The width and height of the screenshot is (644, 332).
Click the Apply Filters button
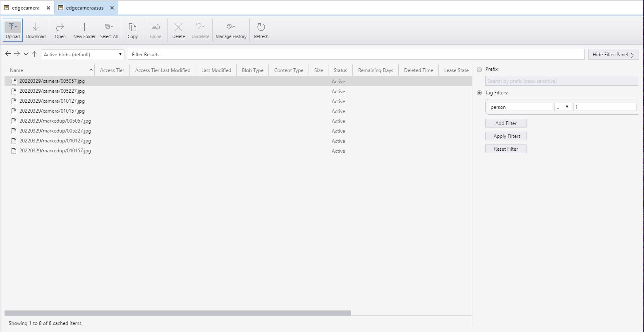[505, 136]
